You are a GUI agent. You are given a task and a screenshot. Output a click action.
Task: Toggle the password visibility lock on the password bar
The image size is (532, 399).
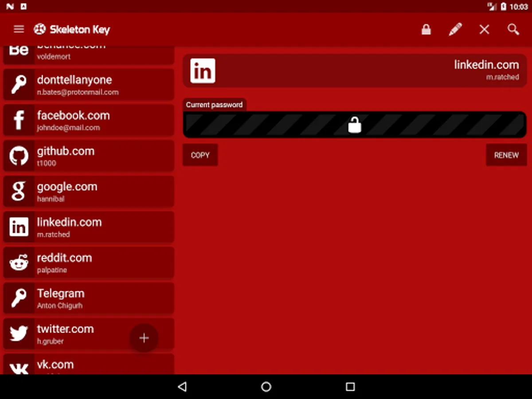click(354, 125)
